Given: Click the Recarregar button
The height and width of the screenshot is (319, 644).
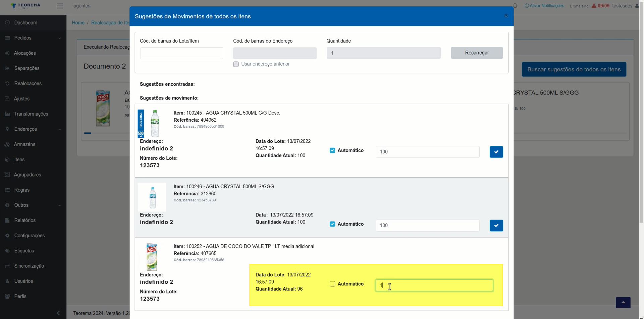Looking at the screenshot, I should click(x=477, y=53).
